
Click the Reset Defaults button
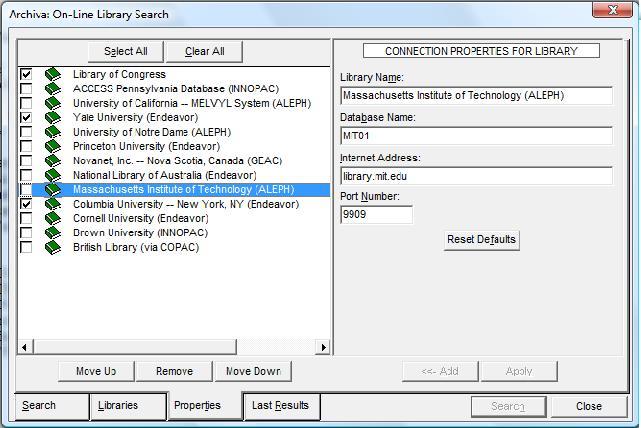coord(481,240)
